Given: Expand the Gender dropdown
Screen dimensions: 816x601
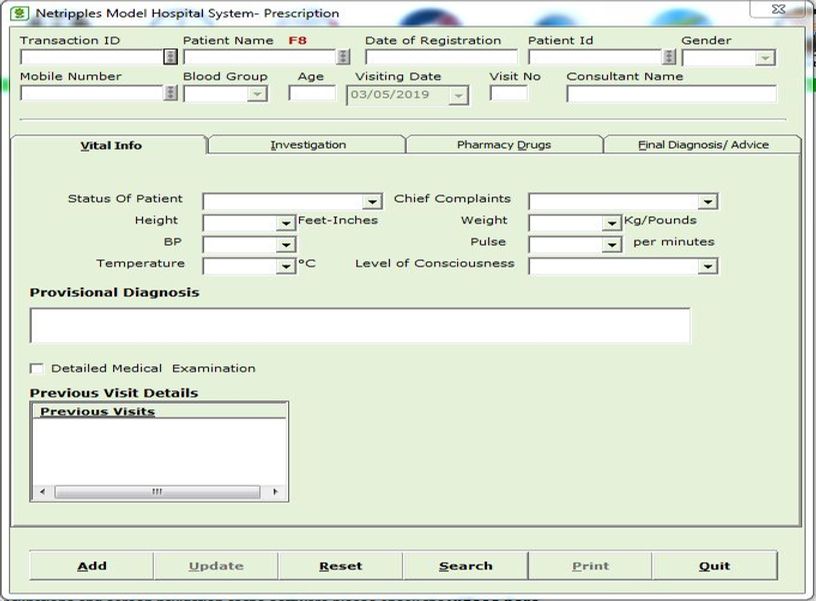Looking at the screenshot, I should coord(764,58).
